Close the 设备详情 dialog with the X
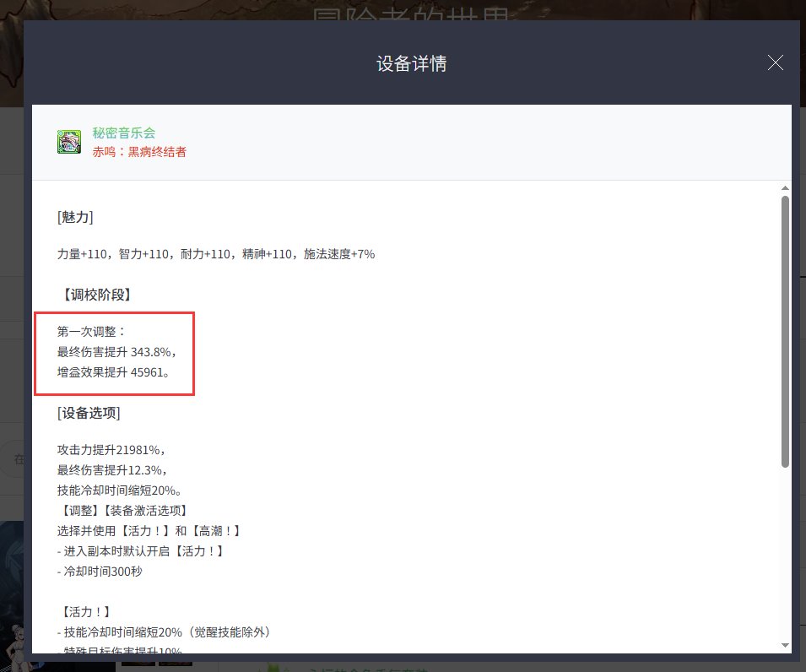The image size is (806, 672). pyautogui.click(x=775, y=62)
